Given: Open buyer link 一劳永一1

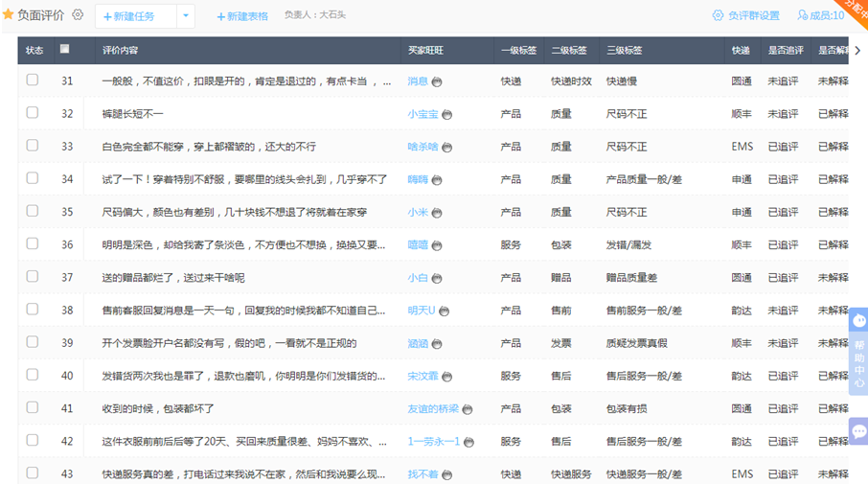Looking at the screenshot, I should point(433,442).
